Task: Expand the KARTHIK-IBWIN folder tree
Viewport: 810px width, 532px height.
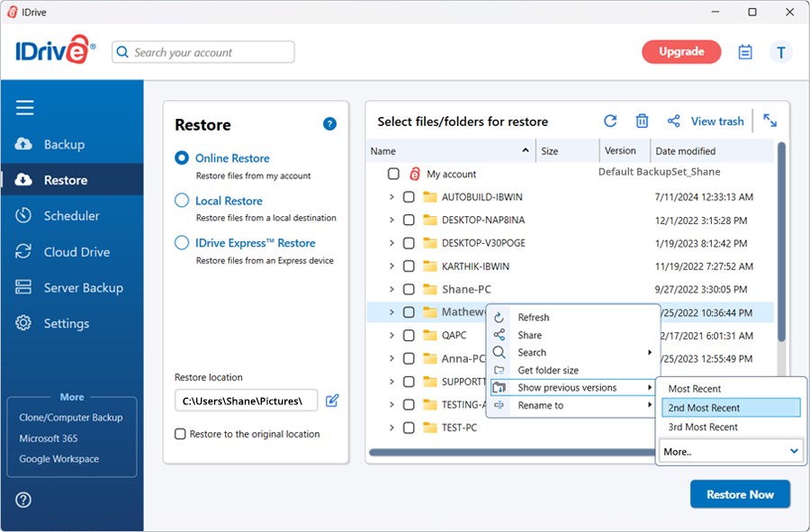Action: [391, 266]
